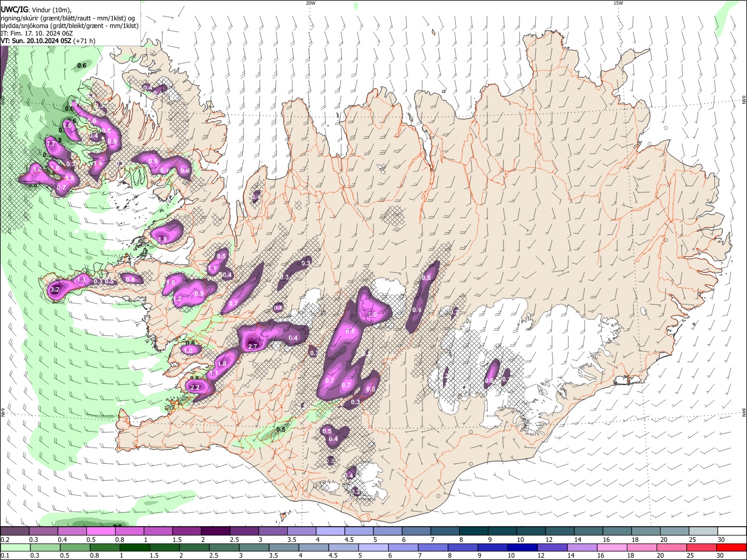This screenshot has height=560, width=747.
Task: Select the 'slydda/snjókoma' legend description line
Action: coord(69,26)
